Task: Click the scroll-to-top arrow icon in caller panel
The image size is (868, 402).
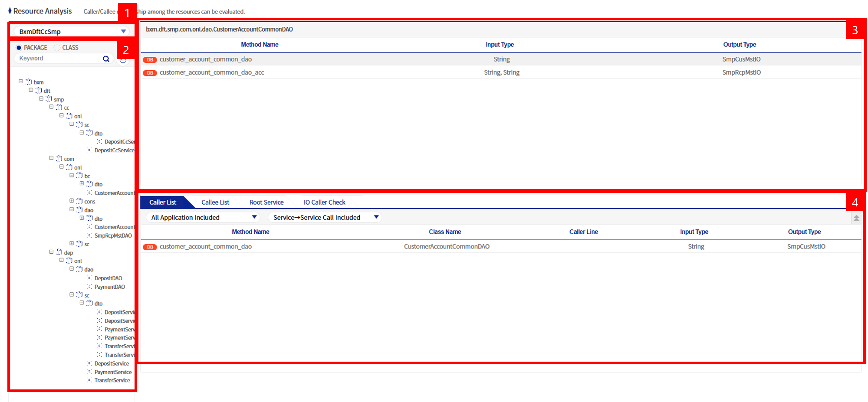Action: coord(856,218)
